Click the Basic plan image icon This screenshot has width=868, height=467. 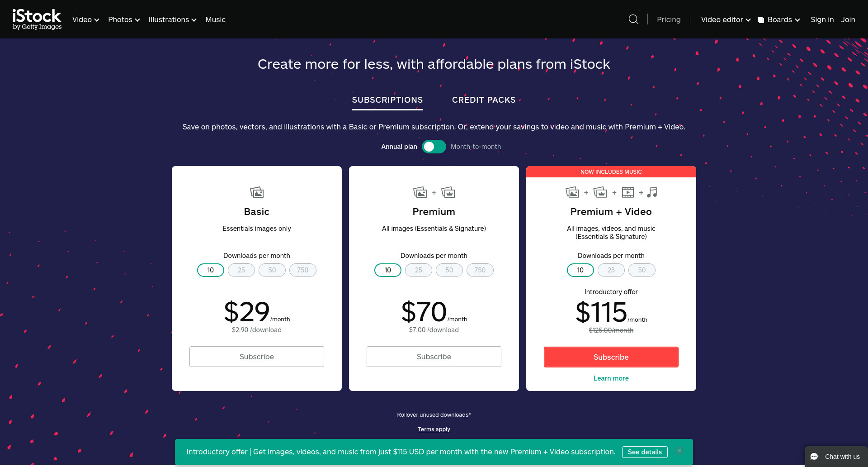[x=257, y=192]
